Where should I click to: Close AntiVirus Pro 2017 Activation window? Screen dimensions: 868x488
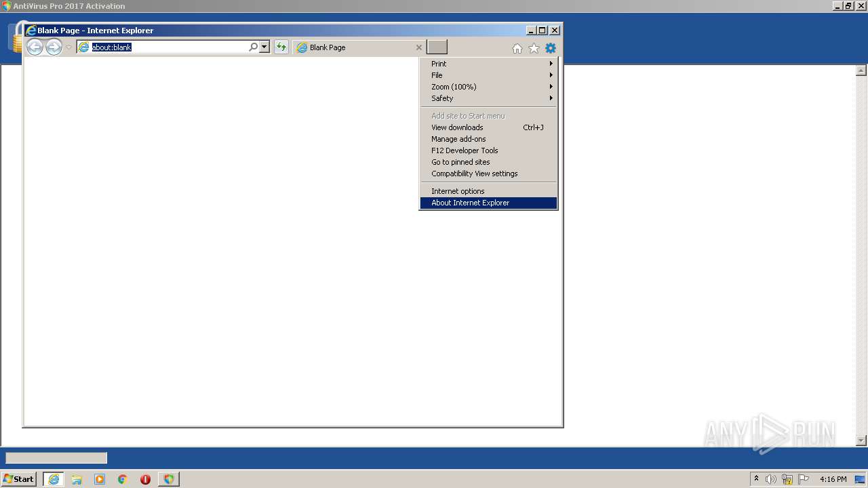point(861,6)
